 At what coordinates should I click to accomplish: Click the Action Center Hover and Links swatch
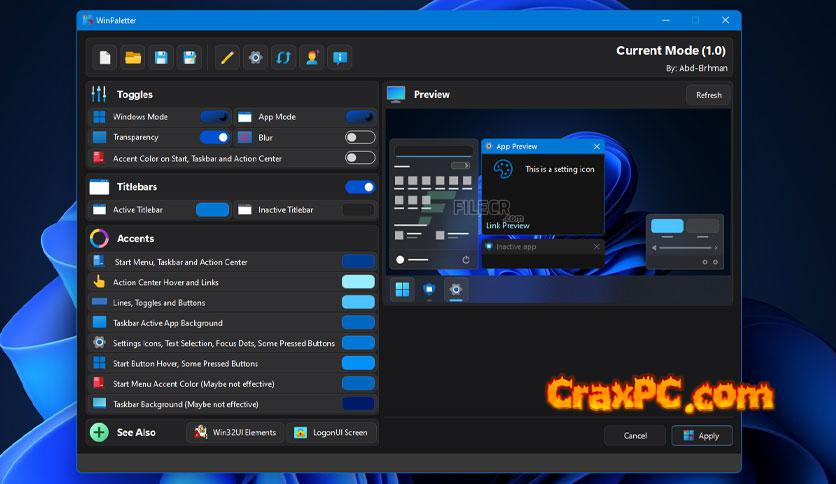tap(358, 282)
